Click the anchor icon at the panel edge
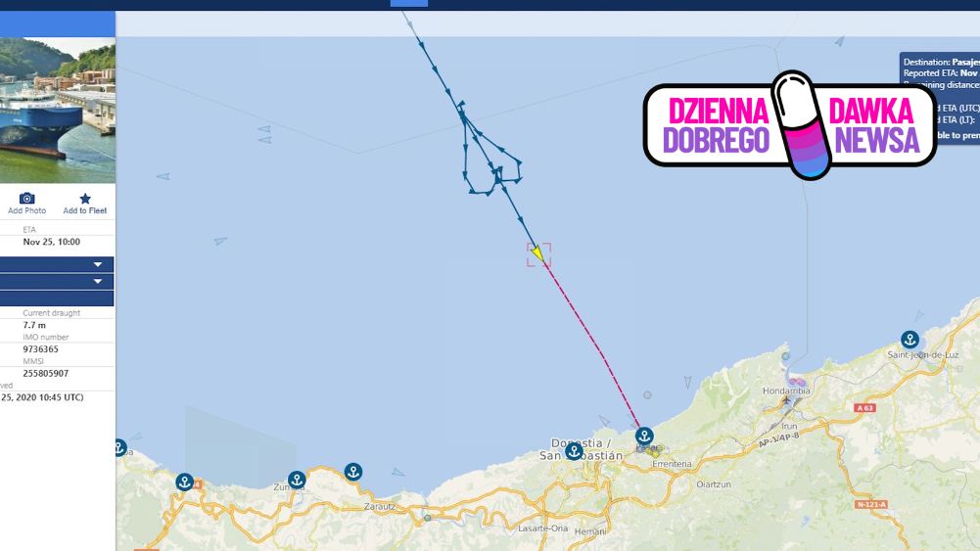 click(120, 447)
